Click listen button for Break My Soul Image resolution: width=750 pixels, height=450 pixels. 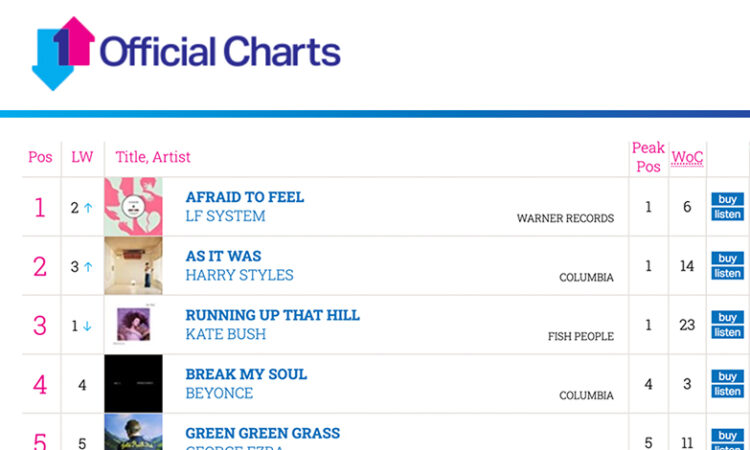pos(728,391)
